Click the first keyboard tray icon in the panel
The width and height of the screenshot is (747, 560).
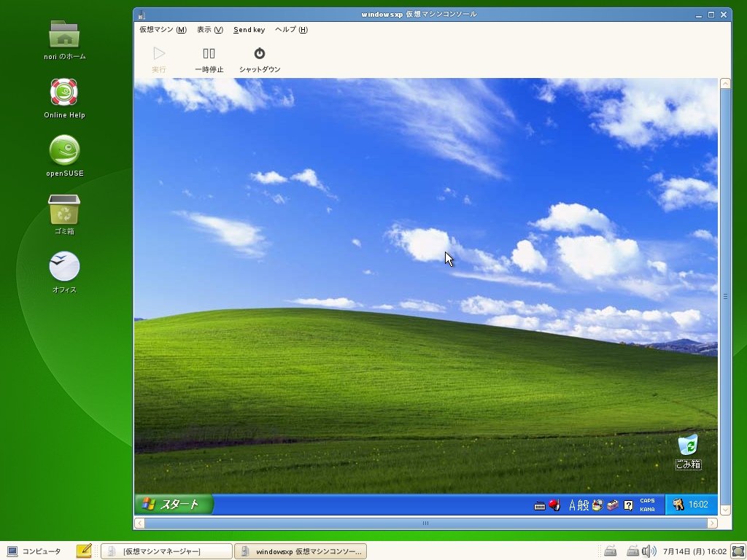coord(611,551)
